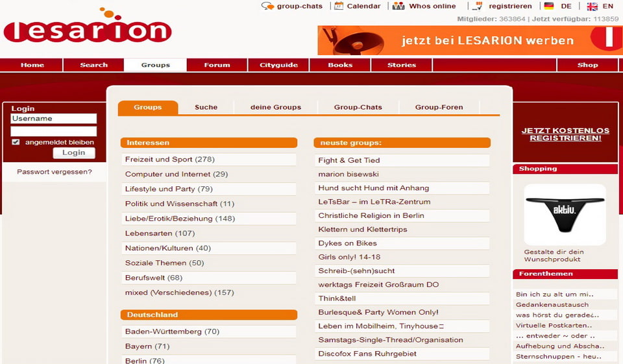This screenshot has height=364, width=623.
Task: Click 'Passwort vergessen?' link
Action: tap(55, 172)
